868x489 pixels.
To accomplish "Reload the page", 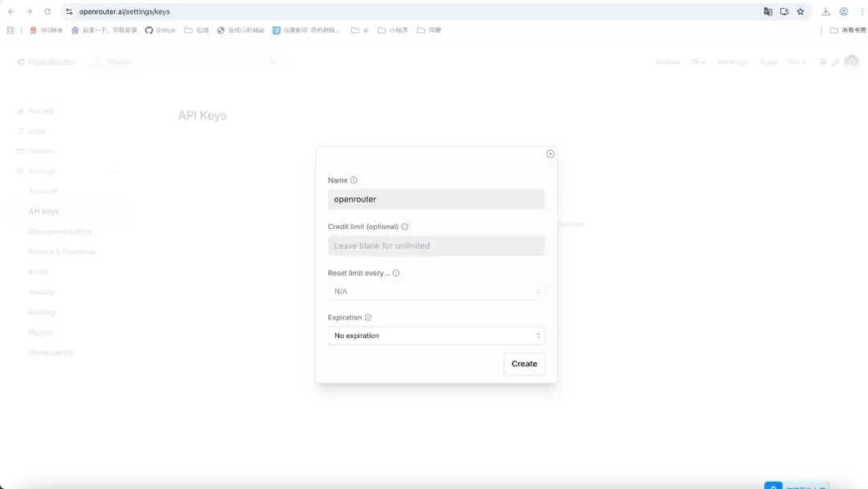I will 47,11.
